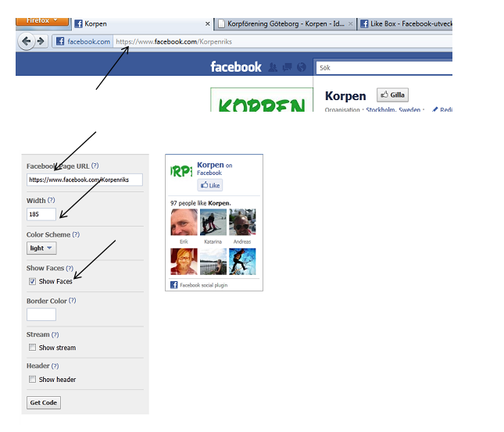Click the Like button in preview

click(210, 185)
